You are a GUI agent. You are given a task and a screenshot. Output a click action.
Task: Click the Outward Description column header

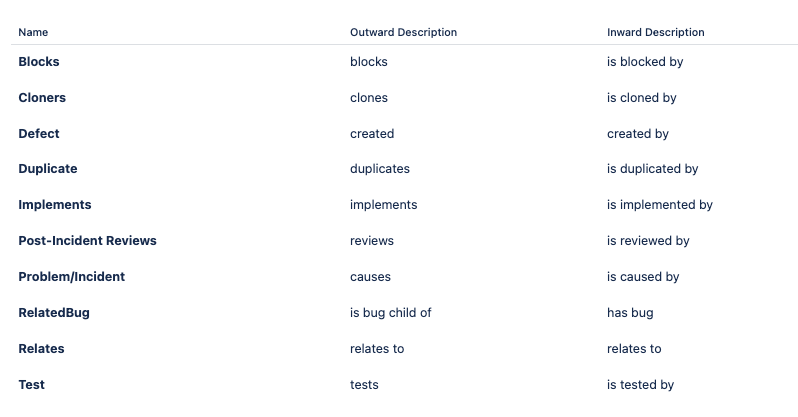coord(404,32)
